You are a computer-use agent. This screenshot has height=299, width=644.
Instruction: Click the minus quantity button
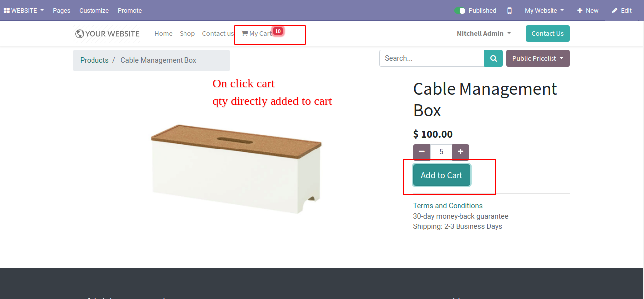[x=422, y=152]
